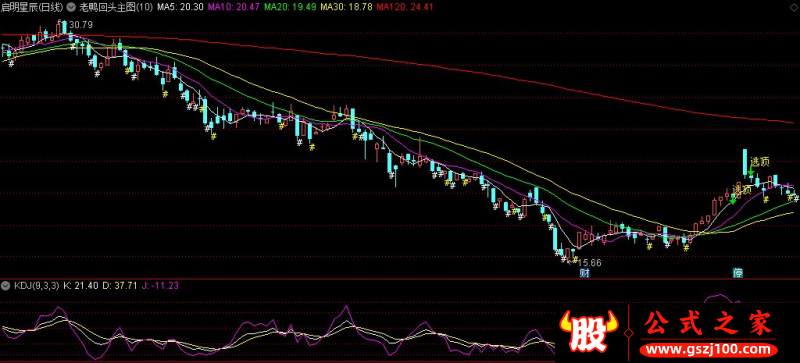
Task: Click the MA10: 20.47 label
Action: point(234,8)
